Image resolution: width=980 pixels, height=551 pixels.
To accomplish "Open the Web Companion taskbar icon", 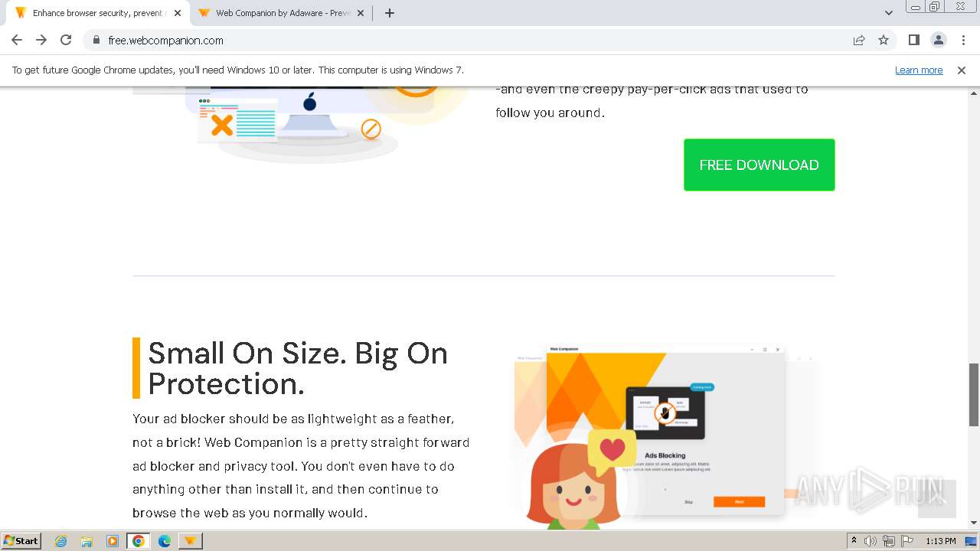I will click(x=190, y=541).
